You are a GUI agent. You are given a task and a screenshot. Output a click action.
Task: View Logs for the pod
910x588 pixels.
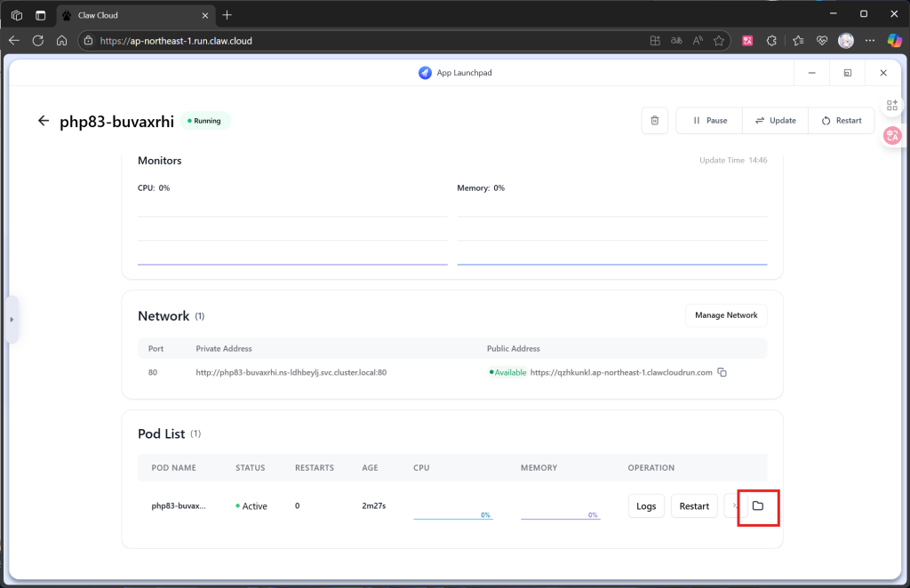tap(646, 506)
